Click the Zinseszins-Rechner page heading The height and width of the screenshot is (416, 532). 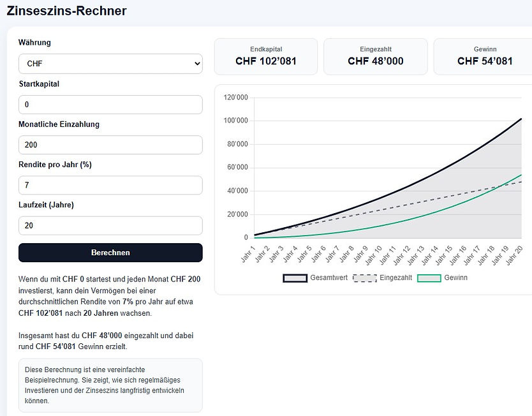coord(66,11)
